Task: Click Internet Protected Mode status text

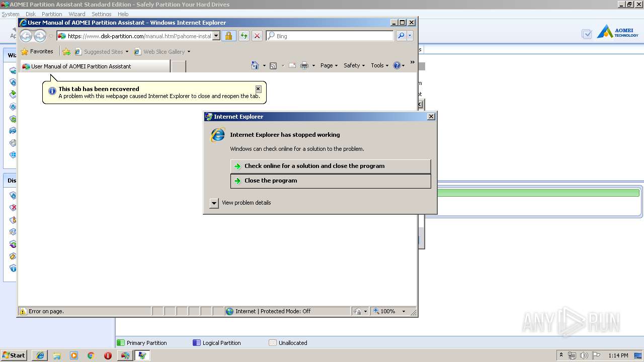Action: tap(273, 311)
